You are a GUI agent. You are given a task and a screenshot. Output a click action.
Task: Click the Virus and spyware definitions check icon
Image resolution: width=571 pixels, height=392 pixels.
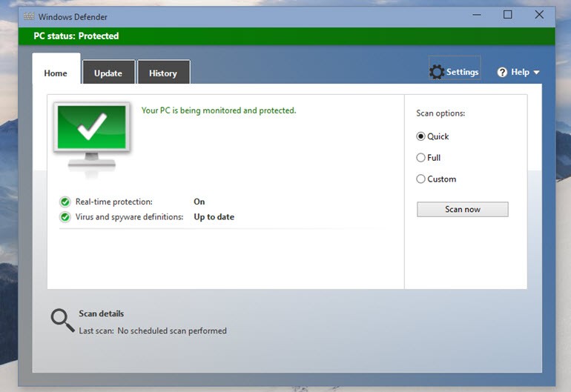click(65, 217)
